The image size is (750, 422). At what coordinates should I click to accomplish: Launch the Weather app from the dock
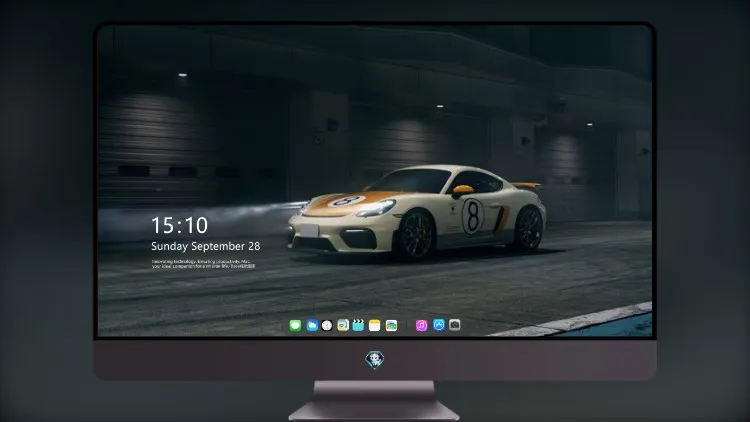click(312, 325)
